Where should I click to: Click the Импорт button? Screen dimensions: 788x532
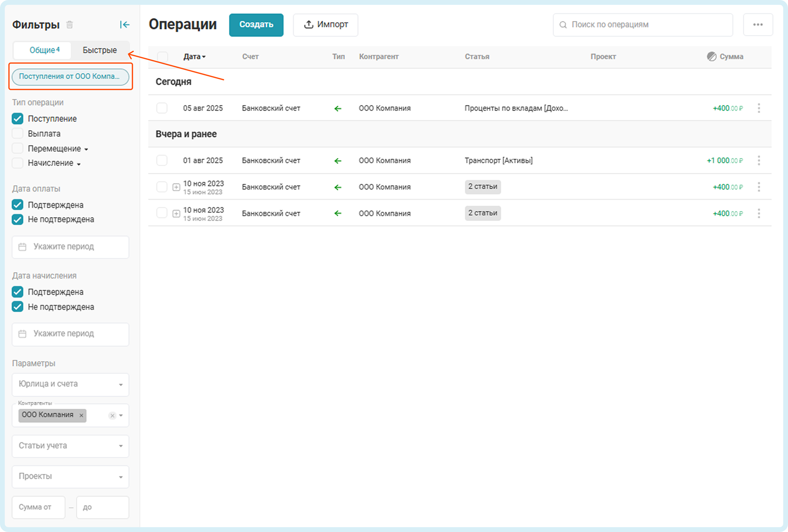pos(326,25)
